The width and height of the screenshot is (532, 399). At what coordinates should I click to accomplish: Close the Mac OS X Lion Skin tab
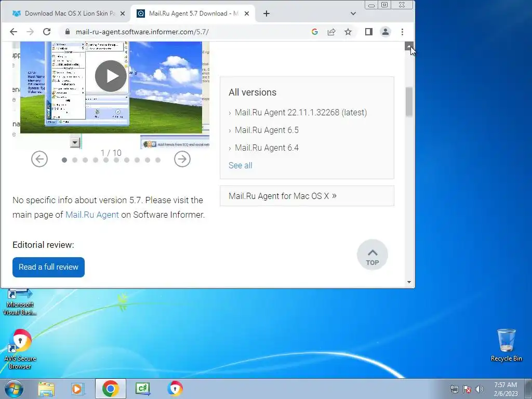pyautogui.click(x=123, y=14)
